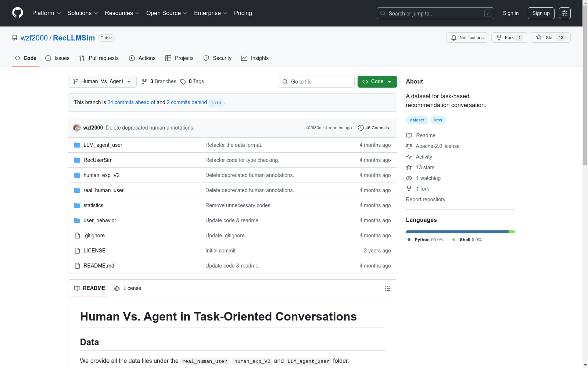Click the pulse icon beside Activity
Viewport: 588px width, 368px height.
click(409, 157)
